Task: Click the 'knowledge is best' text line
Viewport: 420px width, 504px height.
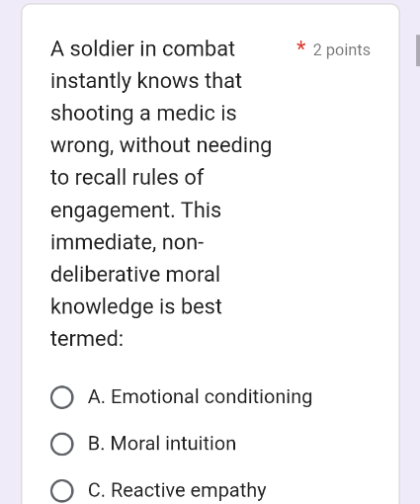Action: tap(136, 306)
